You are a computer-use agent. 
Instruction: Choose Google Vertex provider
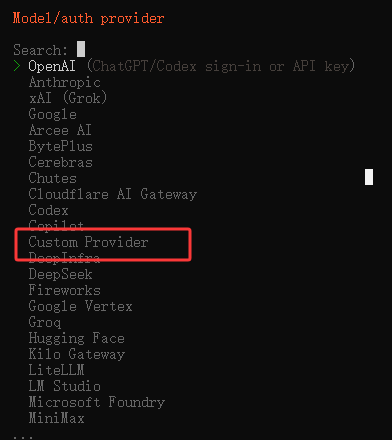80,306
